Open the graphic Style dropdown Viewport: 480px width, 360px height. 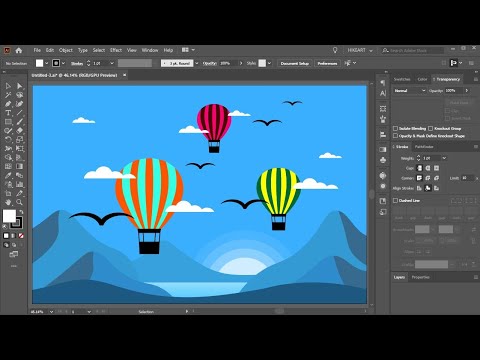[269, 63]
